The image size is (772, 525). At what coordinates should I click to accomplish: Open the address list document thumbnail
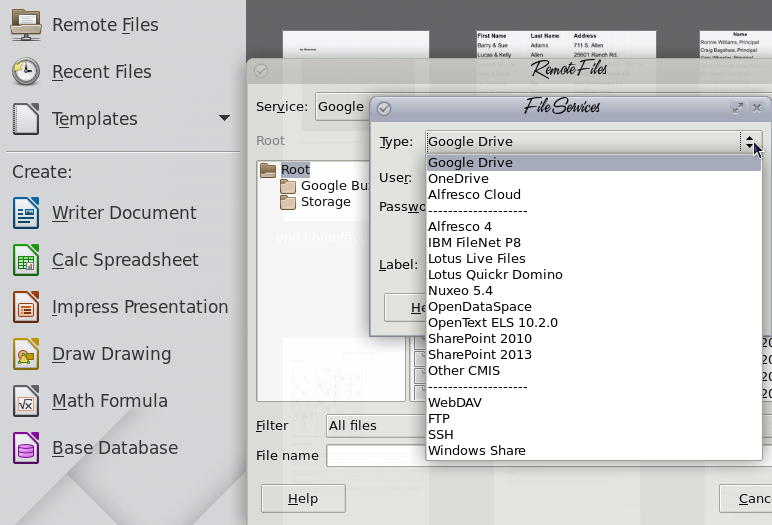566,45
